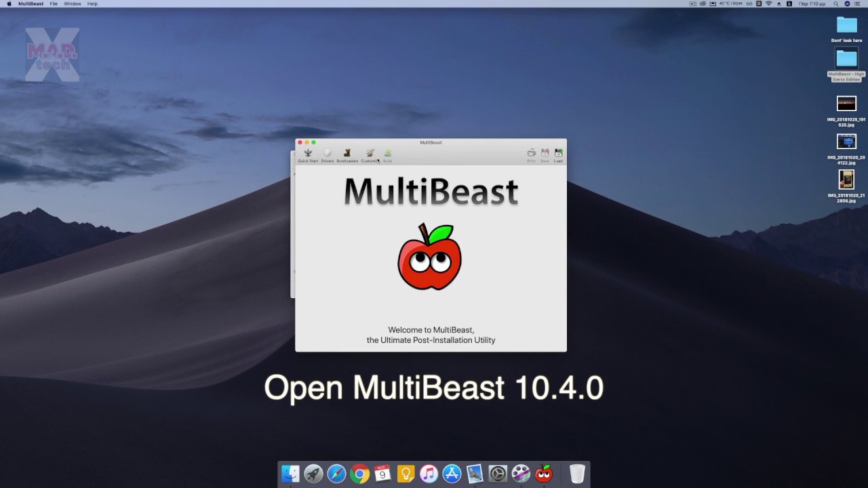The width and height of the screenshot is (868, 488).
Task: Click the MultiBeast apple icon in dock
Action: tap(544, 473)
